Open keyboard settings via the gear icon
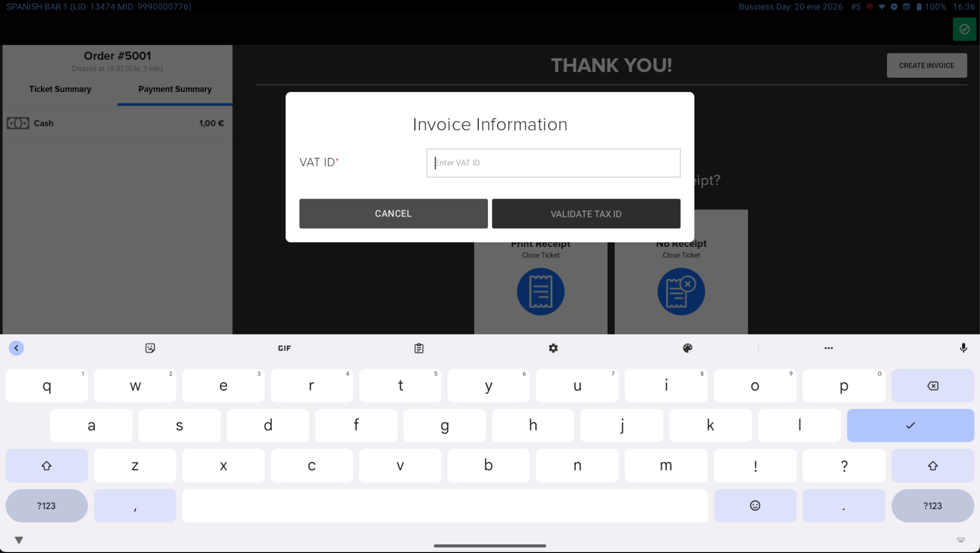 click(553, 348)
